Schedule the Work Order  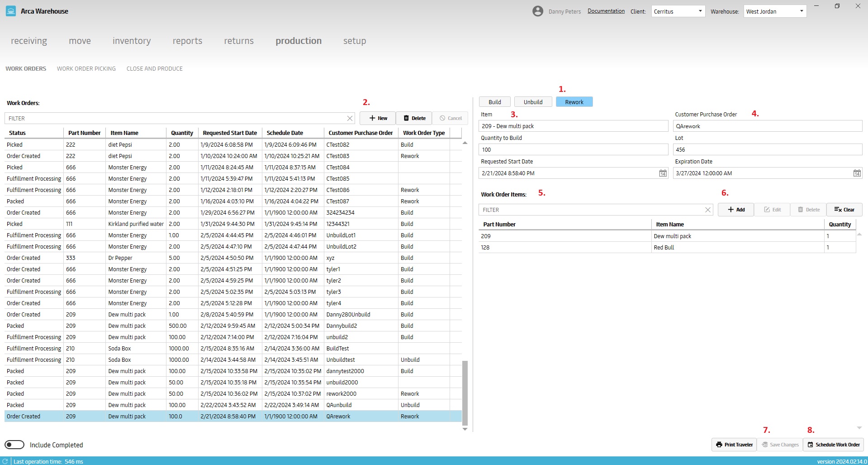(833, 445)
